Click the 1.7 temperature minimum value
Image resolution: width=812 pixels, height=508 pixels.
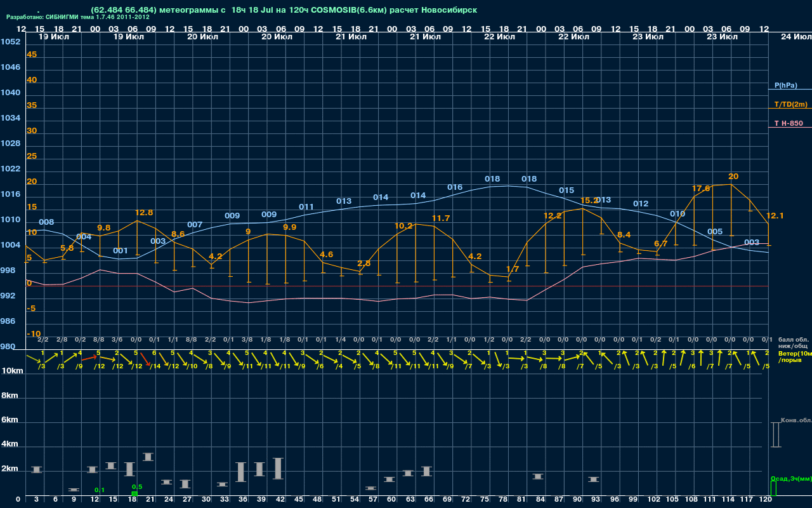coord(513,269)
